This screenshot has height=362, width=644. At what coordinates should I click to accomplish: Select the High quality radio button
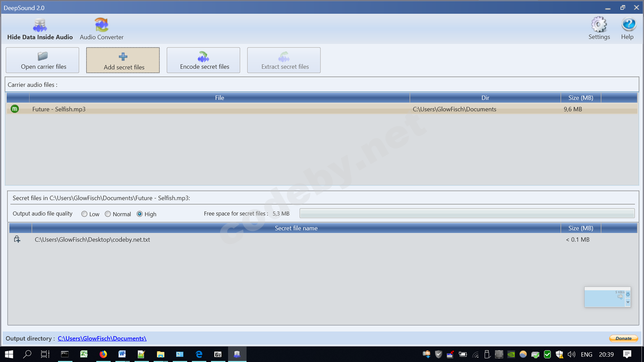140,214
